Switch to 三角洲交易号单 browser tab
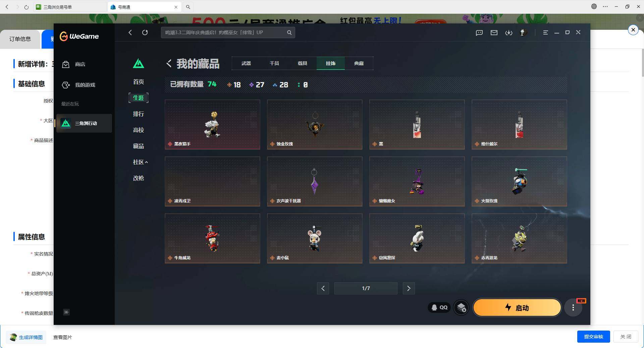This screenshot has width=644, height=348. pos(70,7)
